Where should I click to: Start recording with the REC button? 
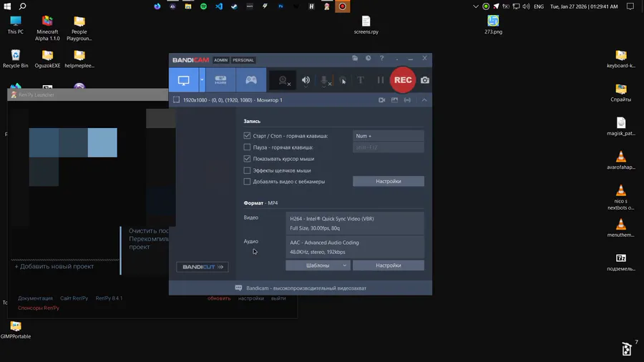pyautogui.click(x=403, y=80)
